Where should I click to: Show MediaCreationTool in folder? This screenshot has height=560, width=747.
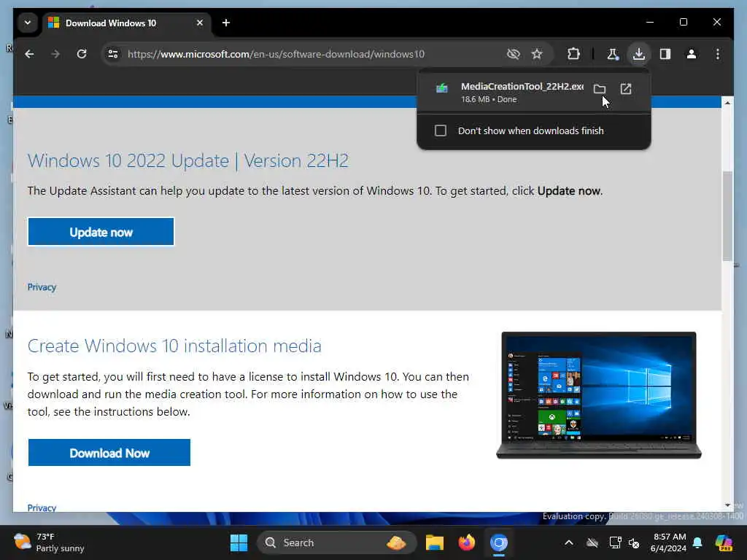coord(600,89)
